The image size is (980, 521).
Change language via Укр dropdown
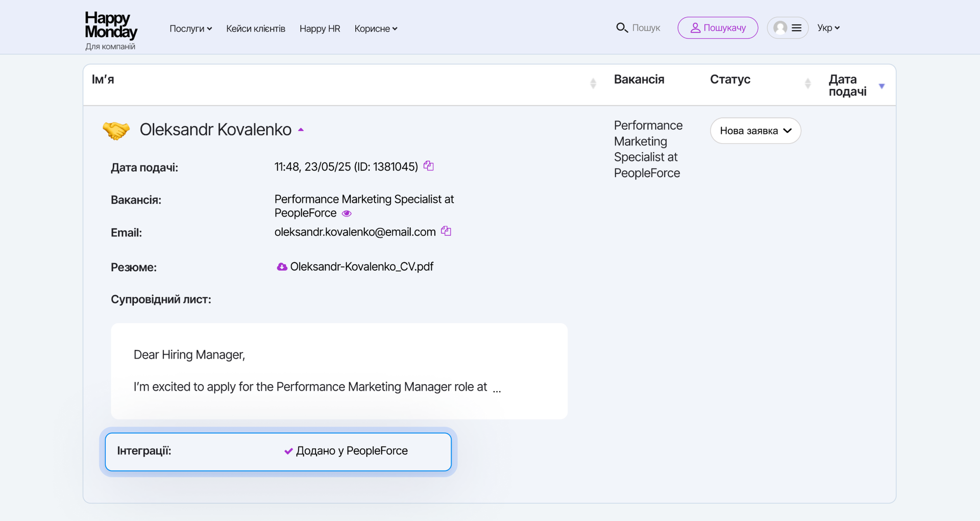(x=828, y=28)
